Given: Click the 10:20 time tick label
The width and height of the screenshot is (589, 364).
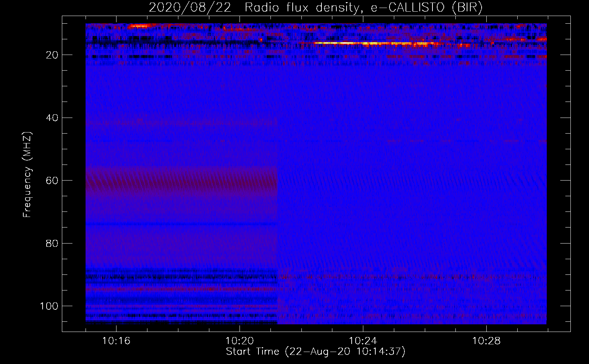Looking at the screenshot, I should point(240,341).
